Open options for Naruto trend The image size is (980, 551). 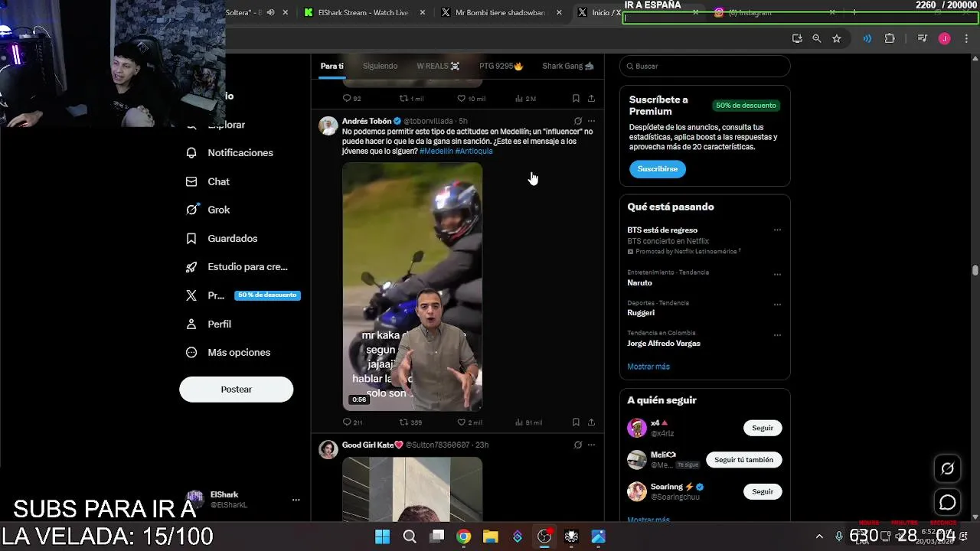pos(777,274)
